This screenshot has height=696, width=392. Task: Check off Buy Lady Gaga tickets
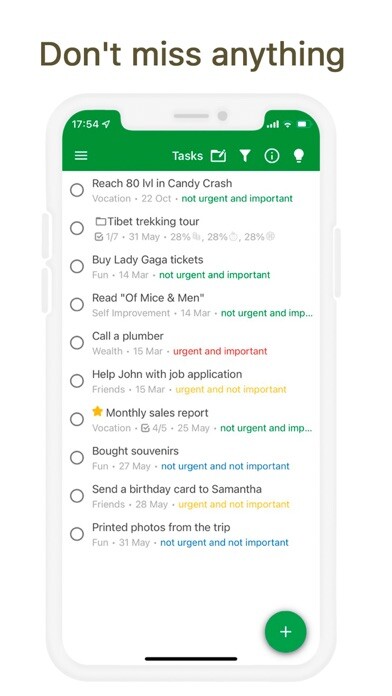tap(77, 266)
